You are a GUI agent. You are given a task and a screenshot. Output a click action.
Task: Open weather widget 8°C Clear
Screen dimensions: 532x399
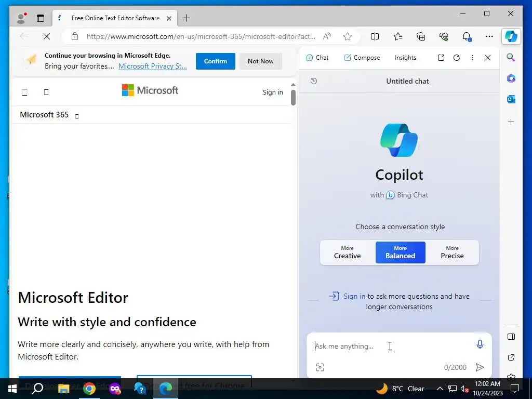click(x=401, y=389)
